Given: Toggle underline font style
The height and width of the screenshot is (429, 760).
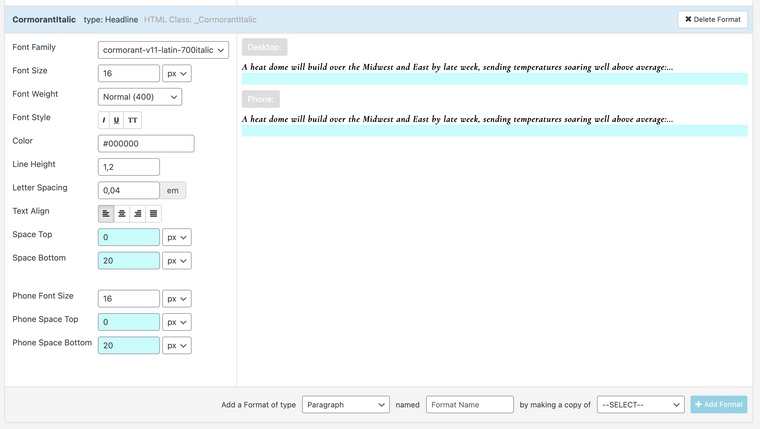Looking at the screenshot, I should pos(117,120).
